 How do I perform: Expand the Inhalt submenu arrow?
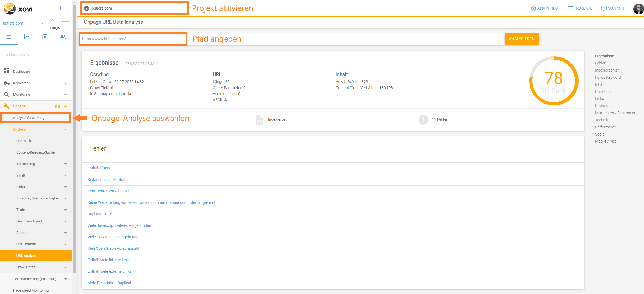(65, 175)
